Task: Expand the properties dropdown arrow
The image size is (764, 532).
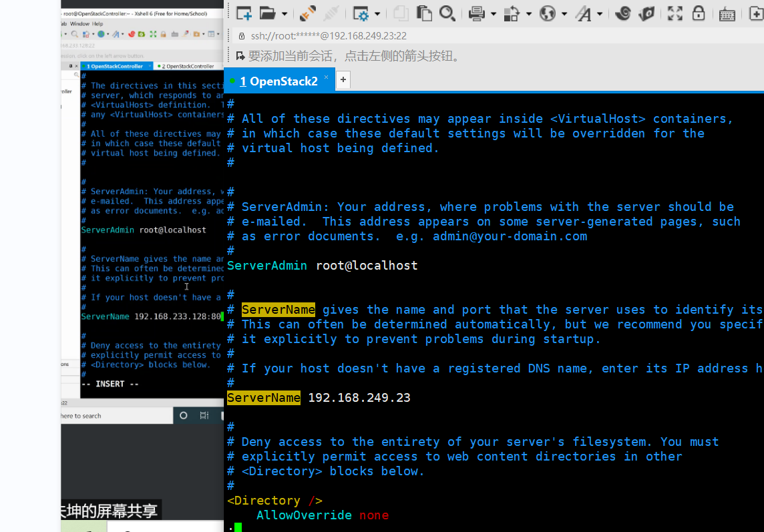Action: (377, 14)
